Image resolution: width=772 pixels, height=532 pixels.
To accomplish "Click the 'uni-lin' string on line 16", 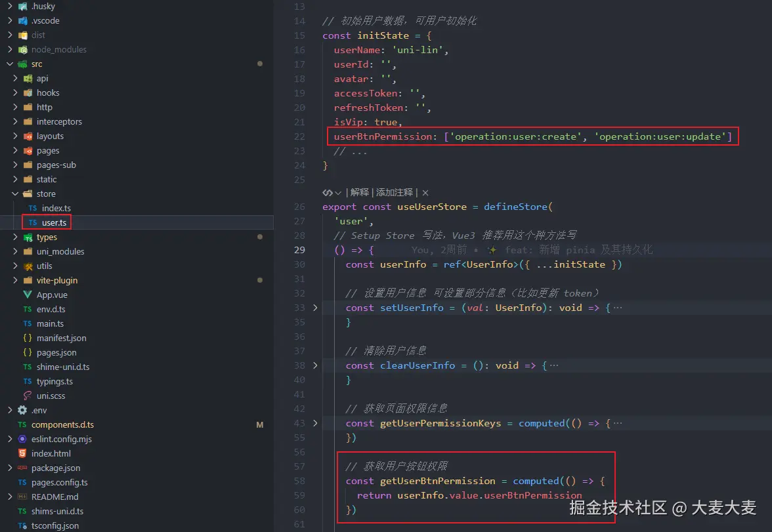I will [x=418, y=50].
